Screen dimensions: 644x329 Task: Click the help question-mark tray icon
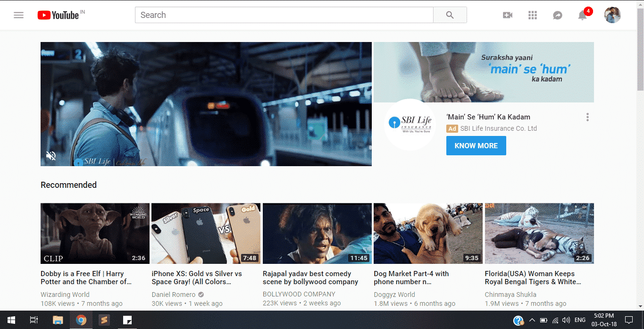tap(519, 321)
